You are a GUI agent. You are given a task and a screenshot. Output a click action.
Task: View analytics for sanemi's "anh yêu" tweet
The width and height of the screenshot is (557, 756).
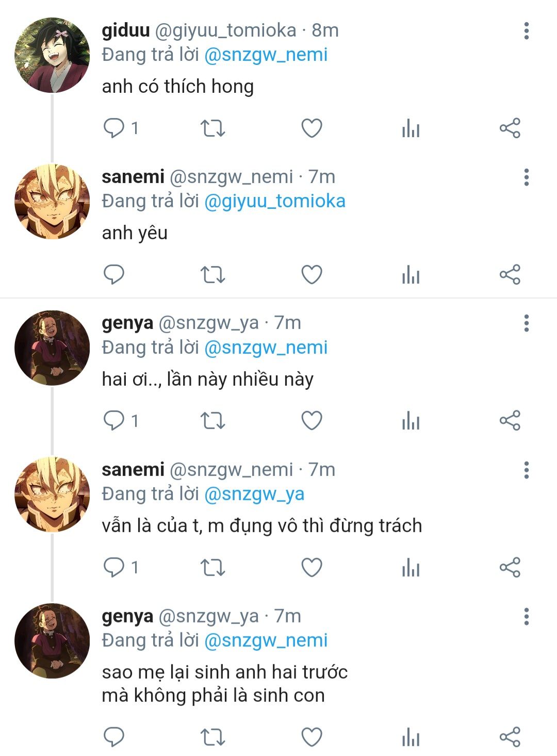[x=411, y=274]
